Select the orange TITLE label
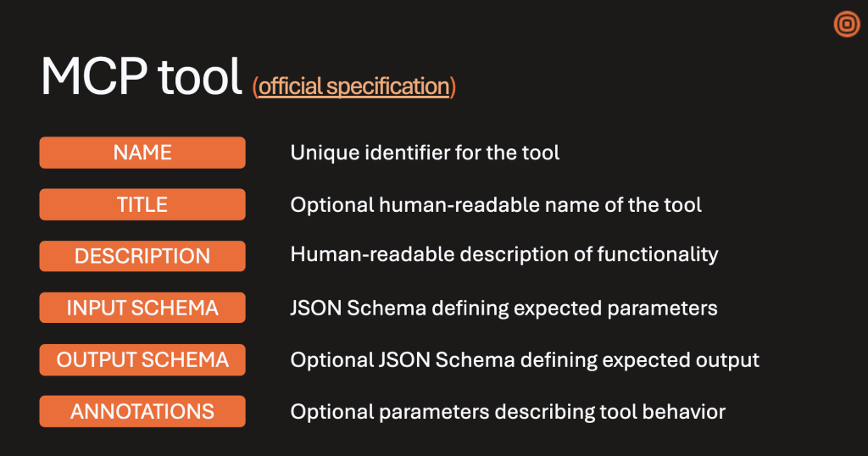Image resolution: width=868 pixels, height=456 pixels. click(x=142, y=204)
